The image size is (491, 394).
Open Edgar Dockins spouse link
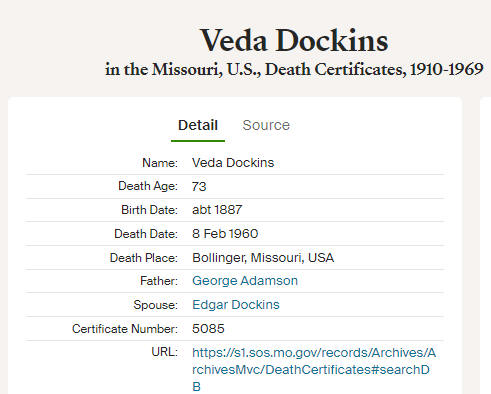pyautogui.click(x=236, y=305)
